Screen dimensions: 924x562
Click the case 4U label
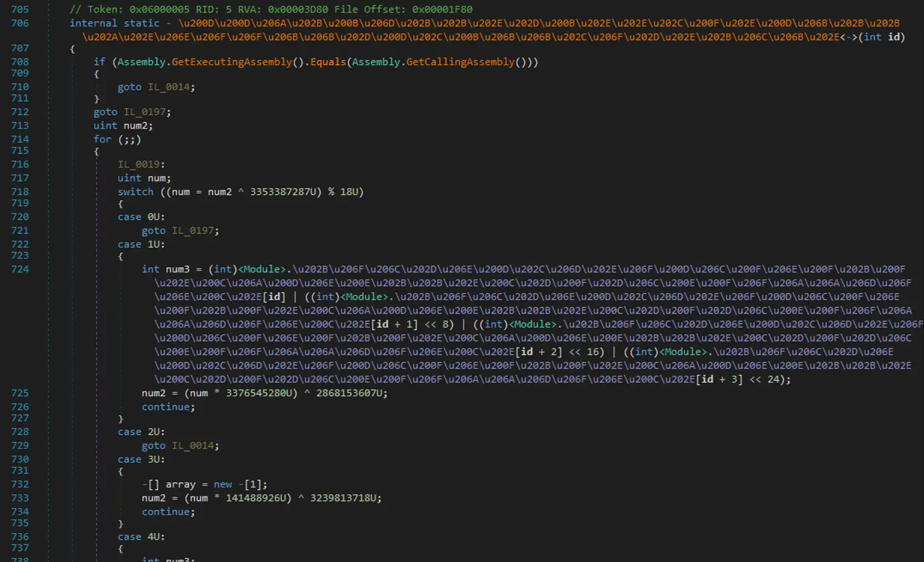pos(141,537)
